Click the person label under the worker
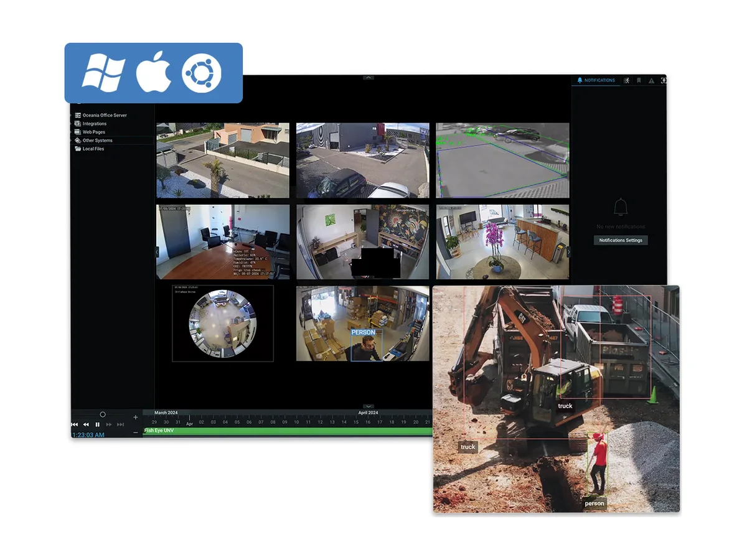The height and width of the screenshot is (560, 747). point(594,503)
